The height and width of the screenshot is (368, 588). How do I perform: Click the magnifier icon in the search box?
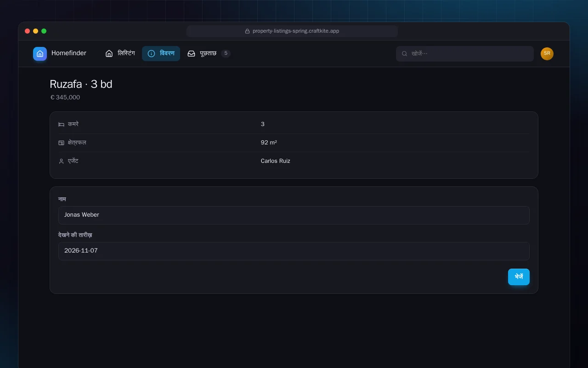click(404, 54)
